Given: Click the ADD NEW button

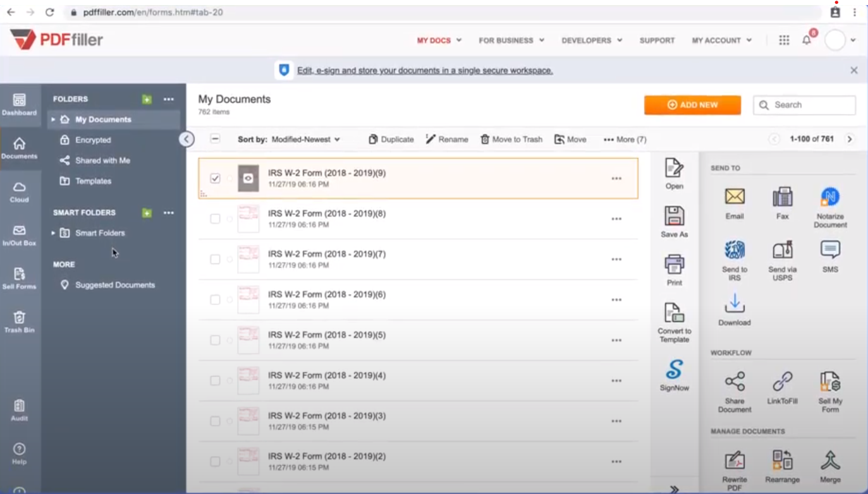Looking at the screenshot, I should [692, 105].
